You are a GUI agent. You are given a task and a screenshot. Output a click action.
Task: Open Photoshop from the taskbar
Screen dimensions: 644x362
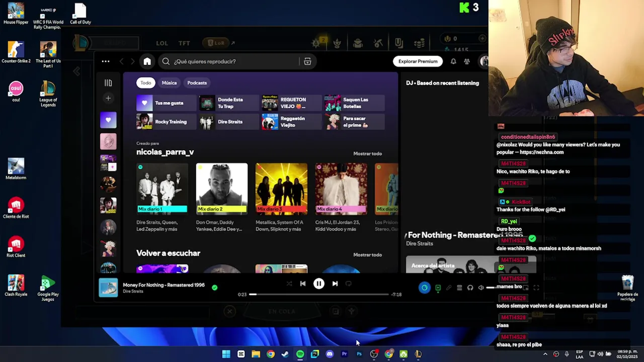click(359, 354)
